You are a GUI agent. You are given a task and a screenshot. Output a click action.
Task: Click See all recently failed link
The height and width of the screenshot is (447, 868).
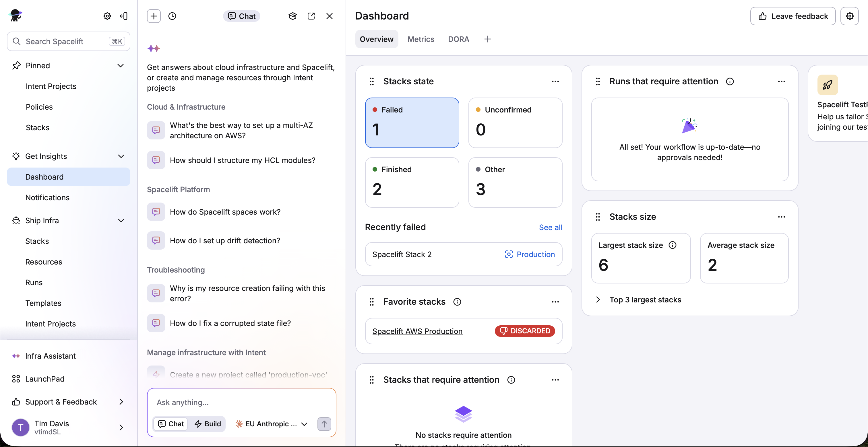pyautogui.click(x=550, y=228)
